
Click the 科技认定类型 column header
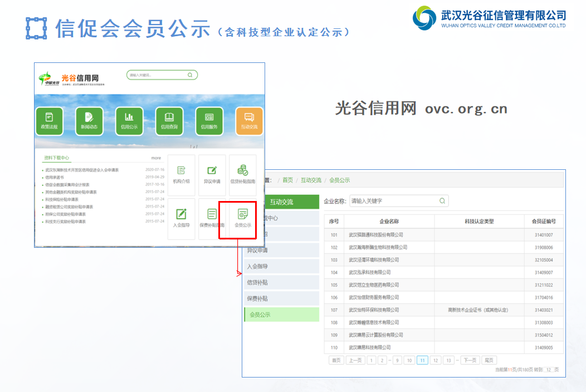click(x=479, y=221)
